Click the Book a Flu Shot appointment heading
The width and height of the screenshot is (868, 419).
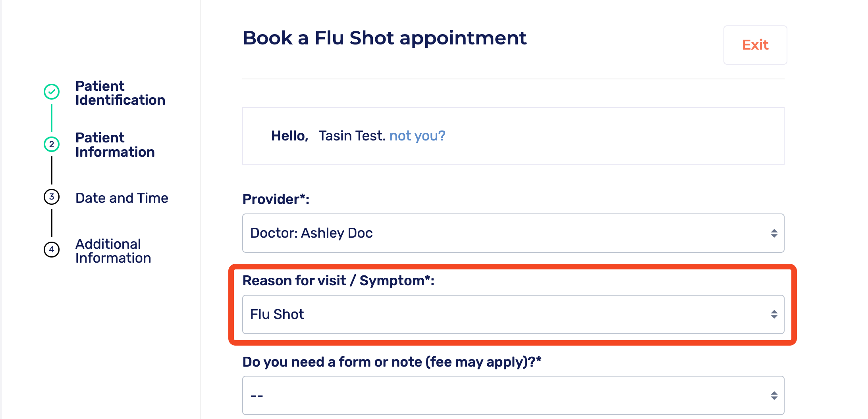coord(384,38)
